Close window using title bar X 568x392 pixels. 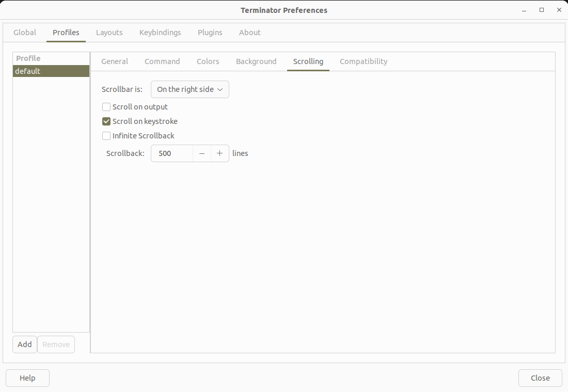point(559,10)
